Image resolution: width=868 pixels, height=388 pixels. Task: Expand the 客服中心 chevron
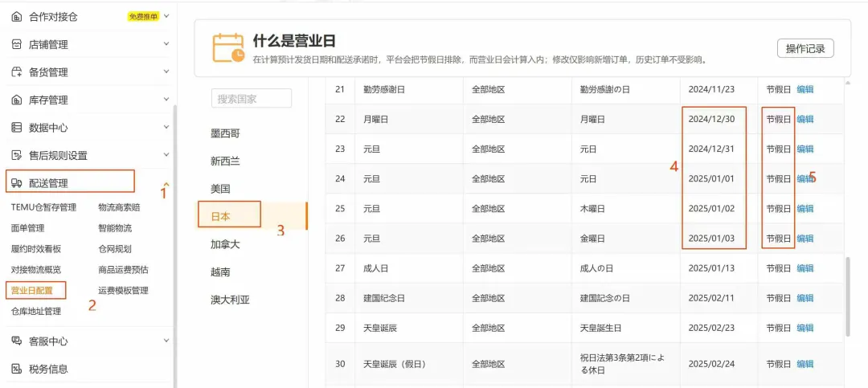tap(166, 341)
